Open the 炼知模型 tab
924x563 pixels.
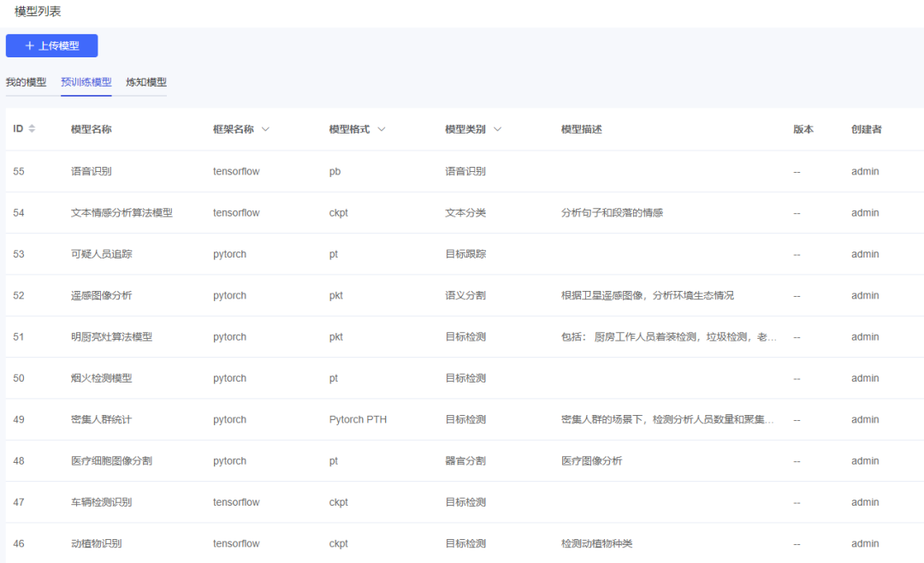coord(146,82)
